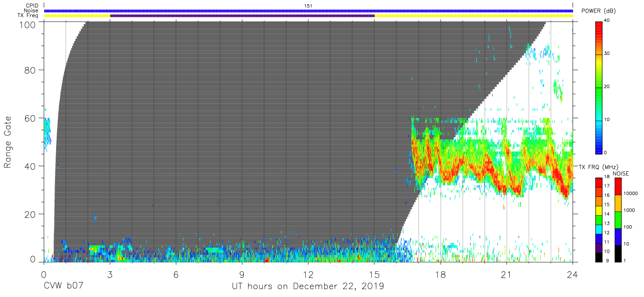
Task: Click the purple TX Freq segment
Action: tap(242, 16)
